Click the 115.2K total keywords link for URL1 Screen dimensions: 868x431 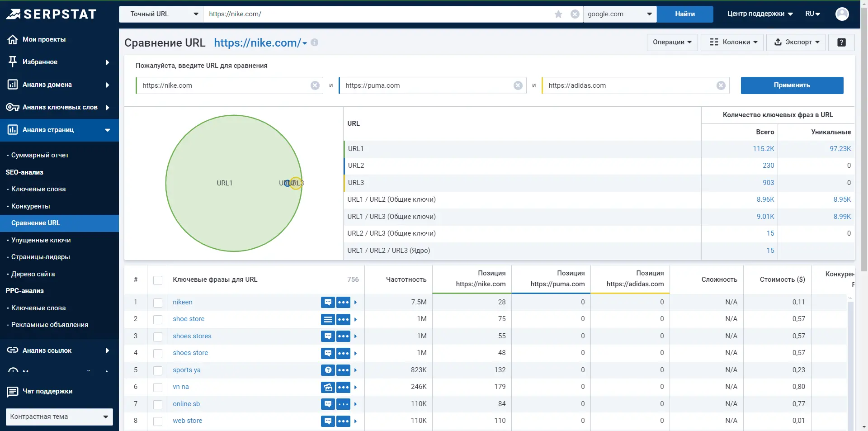tap(763, 149)
